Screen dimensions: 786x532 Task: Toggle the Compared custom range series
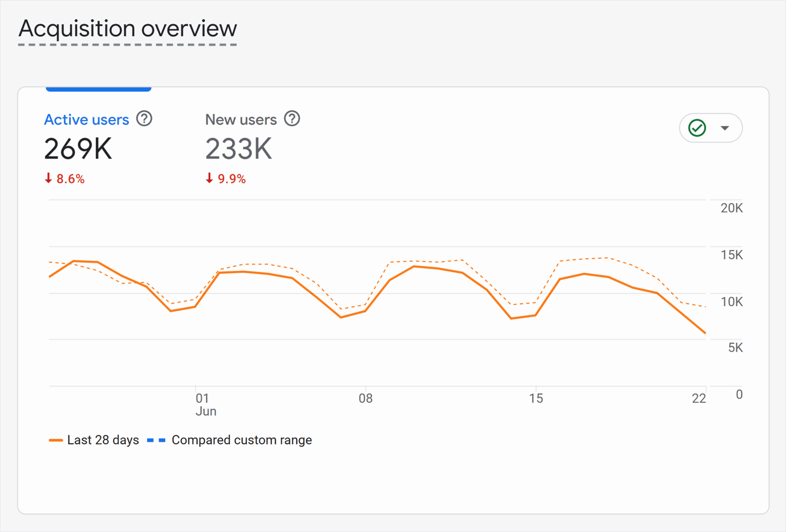tap(242, 440)
